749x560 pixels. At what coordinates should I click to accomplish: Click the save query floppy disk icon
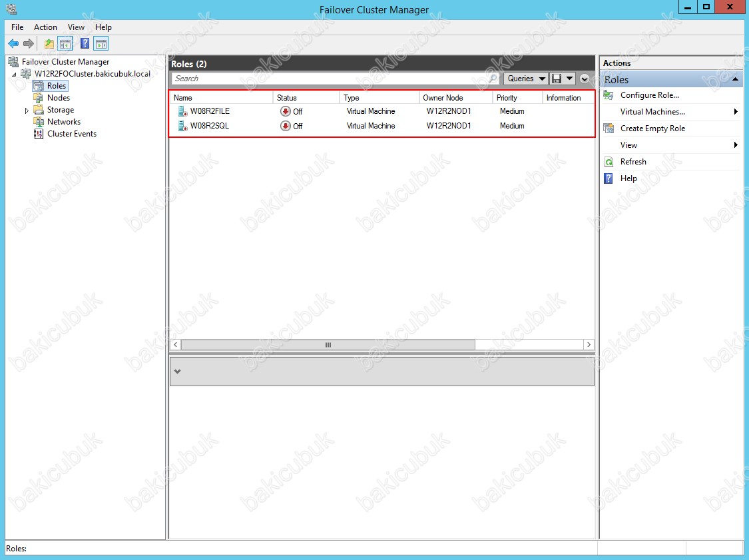557,79
